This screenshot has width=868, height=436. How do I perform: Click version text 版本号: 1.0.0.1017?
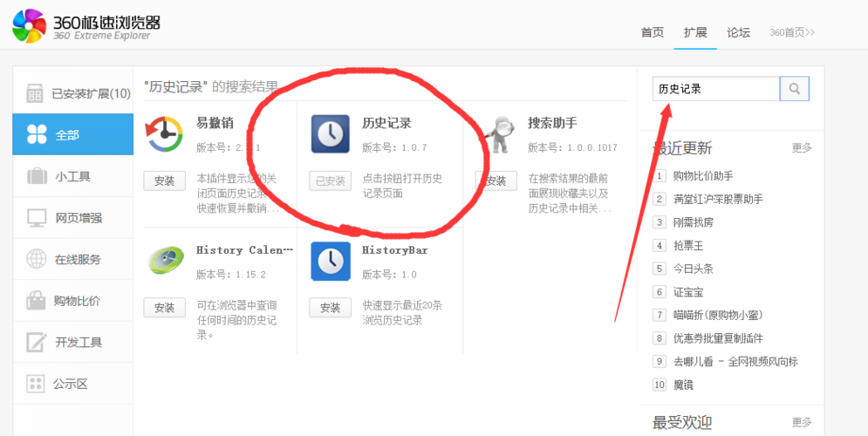572,147
